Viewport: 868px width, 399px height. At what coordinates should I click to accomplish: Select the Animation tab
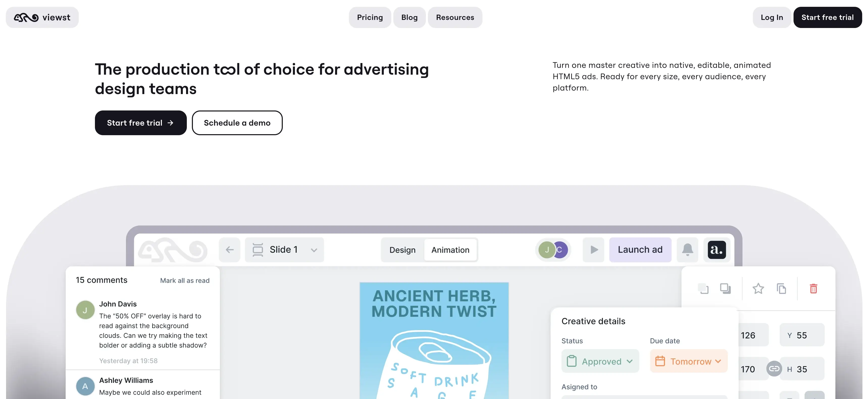pos(450,250)
